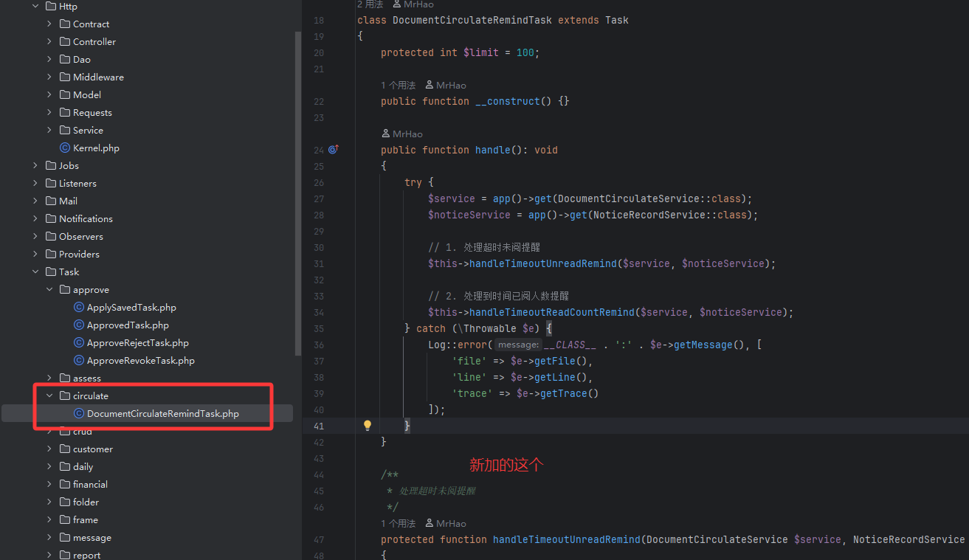
Task: Select DocumentCirculateRemindTask.php in the project tree
Action: point(162,414)
